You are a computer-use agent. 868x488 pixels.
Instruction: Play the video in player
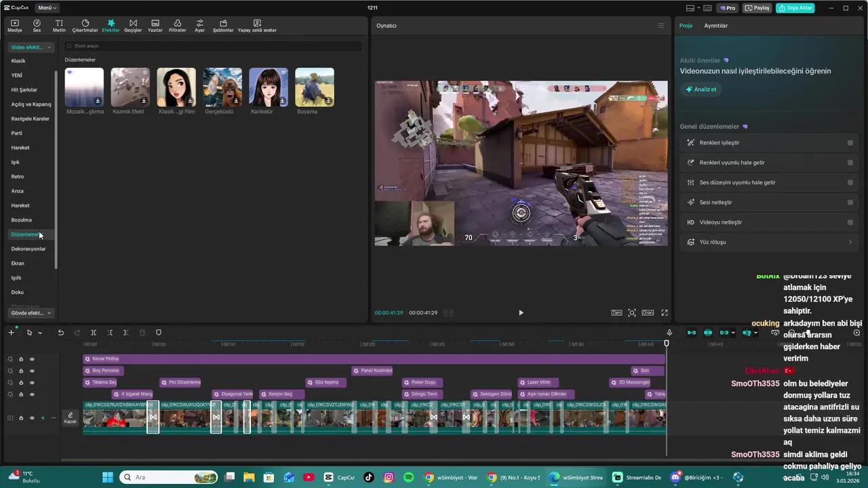(521, 312)
